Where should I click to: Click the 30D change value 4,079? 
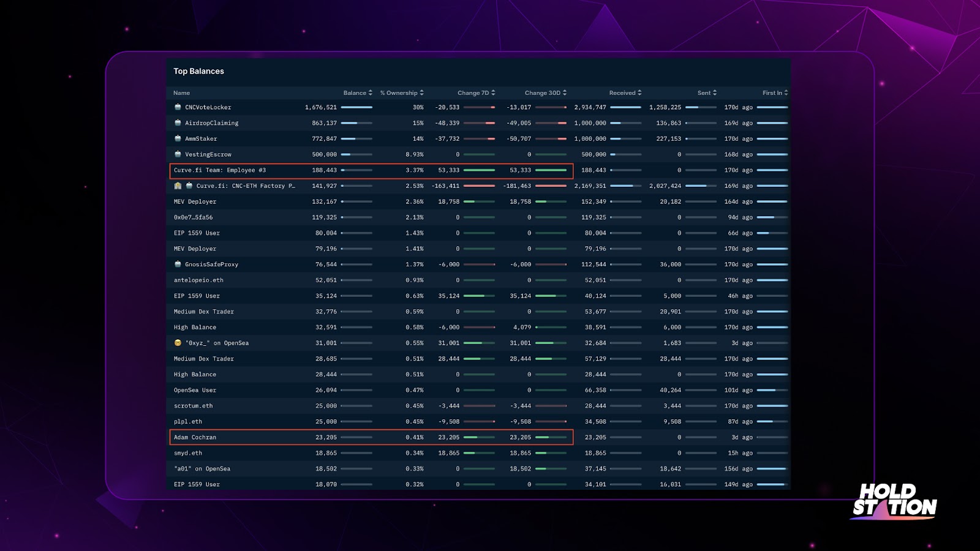click(x=522, y=328)
